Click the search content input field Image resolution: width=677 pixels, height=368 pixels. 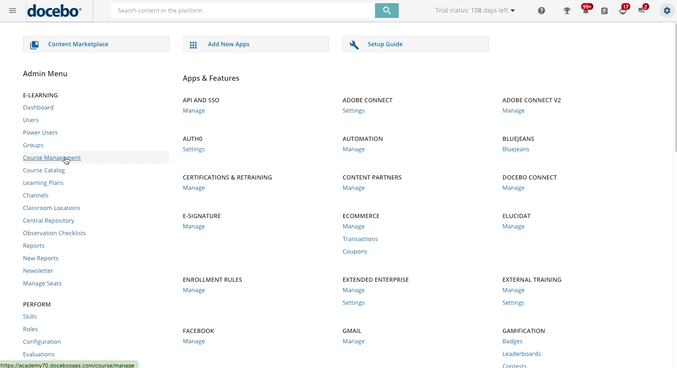point(243,10)
